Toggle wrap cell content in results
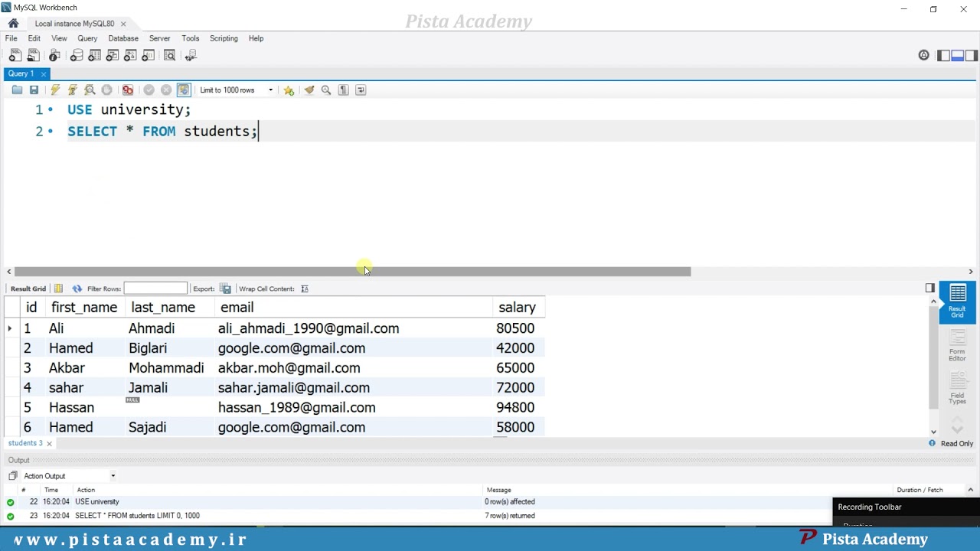This screenshot has width=980, height=551. click(304, 289)
